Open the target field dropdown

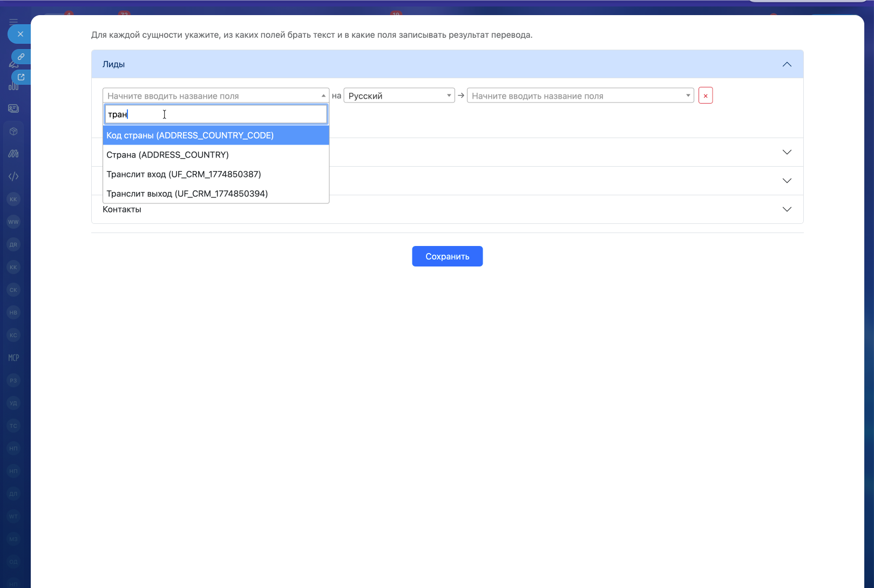(x=580, y=95)
